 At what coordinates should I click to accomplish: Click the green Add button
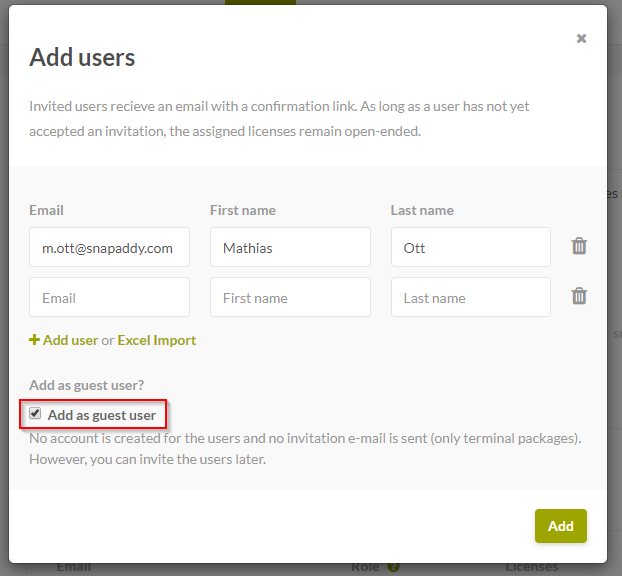coord(560,526)
